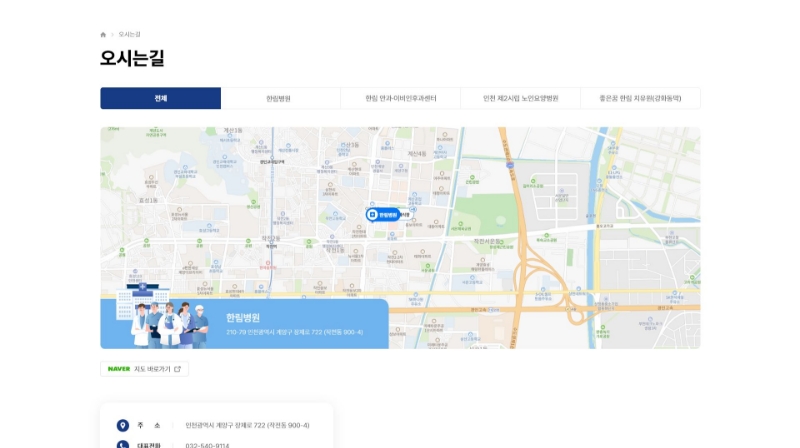Click the phone icon beside 대표전화
The image size is (800, 448).
122,445
